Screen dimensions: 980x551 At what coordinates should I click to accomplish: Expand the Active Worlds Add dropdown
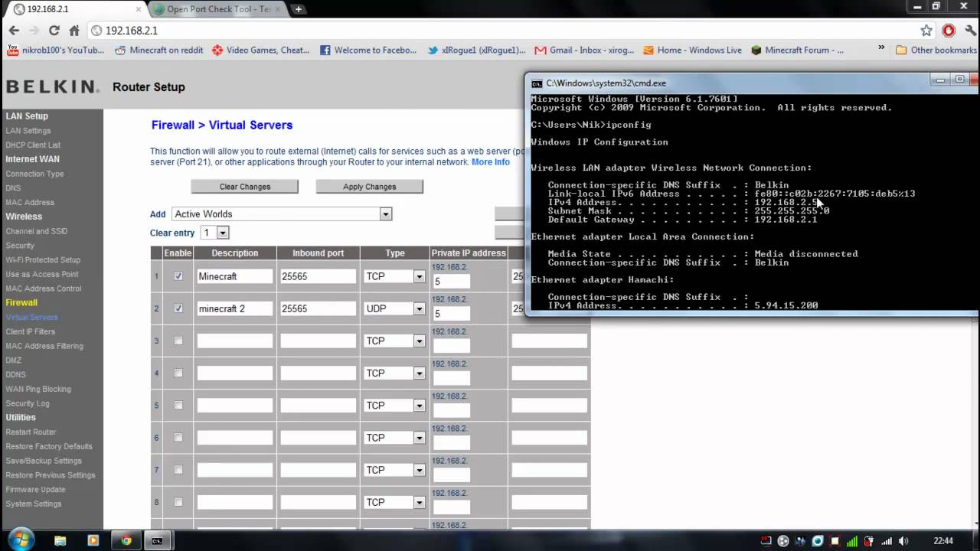tap(385, 214)
